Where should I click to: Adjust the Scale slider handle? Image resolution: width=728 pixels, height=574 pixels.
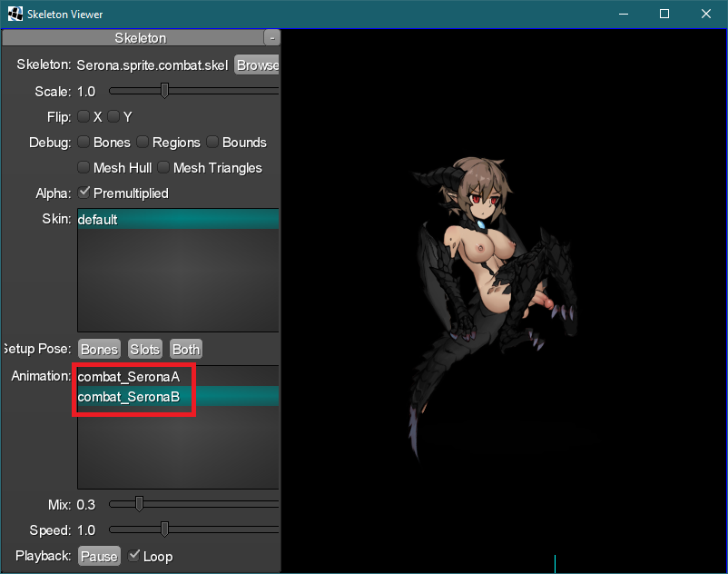coord(164,91)
